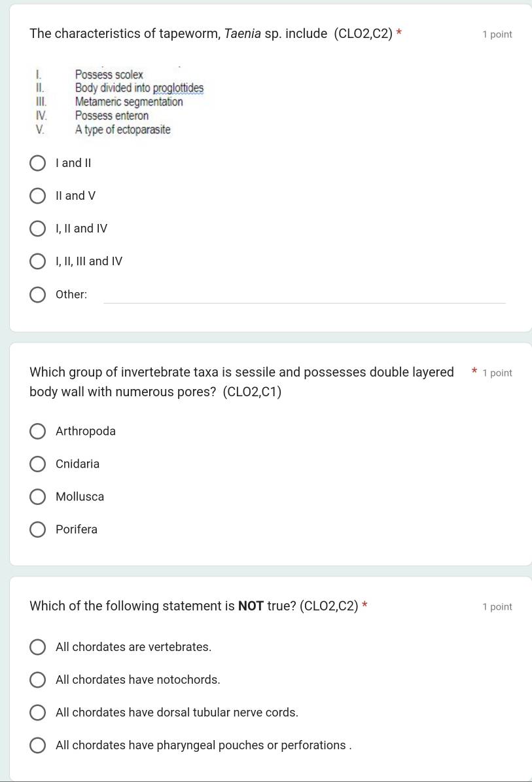This screenshot has height=782, width=532.
Task: Select the "I and II" answer option
Action: 38,163
